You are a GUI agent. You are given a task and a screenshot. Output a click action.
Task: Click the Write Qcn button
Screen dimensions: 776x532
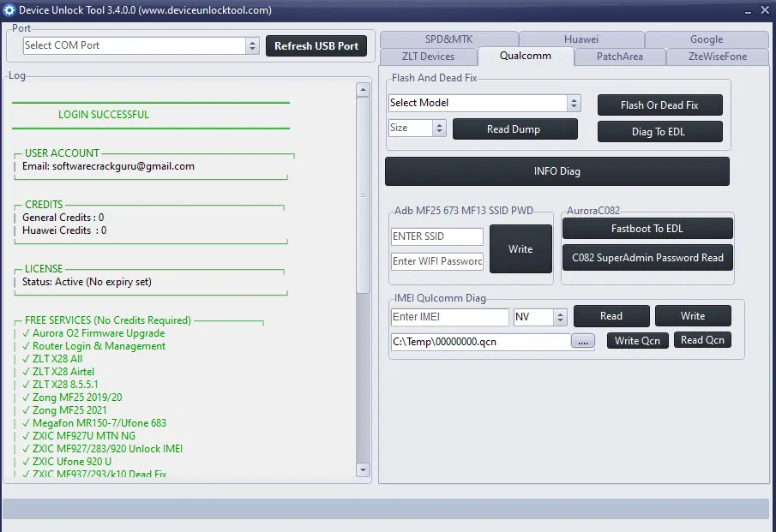(x=637, y=340)
